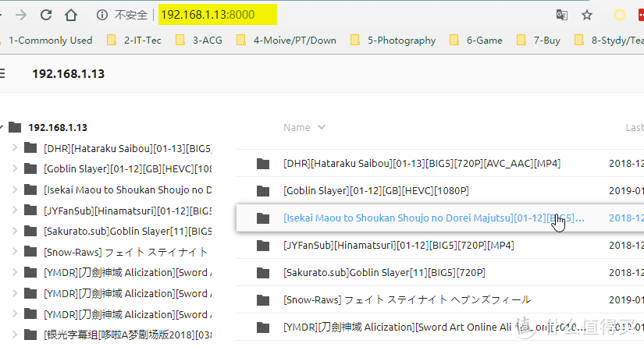Open [DHR][Hataraku Saibou][01-13][BIG5][720P] folder
This screenshot has width=644, height=347.
point(422,164)
